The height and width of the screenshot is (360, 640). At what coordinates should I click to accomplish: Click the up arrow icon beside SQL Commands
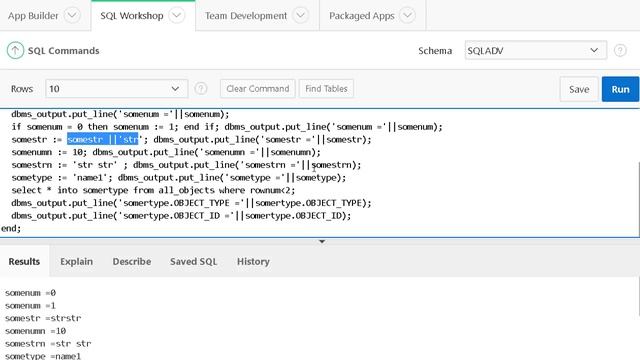tap(15, 51)
